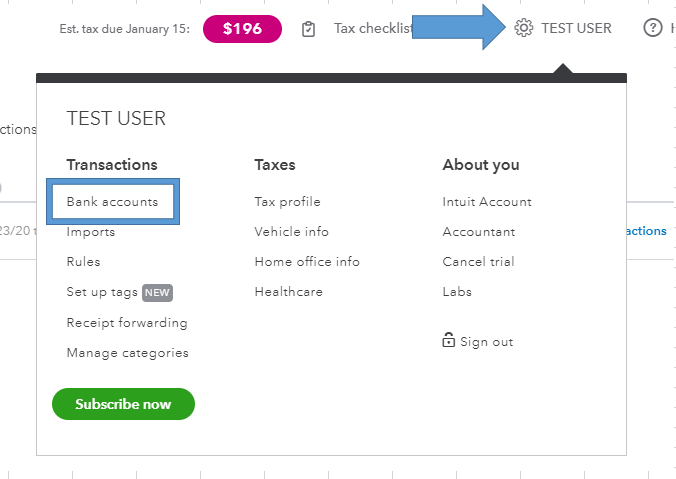Viewport: 676px width, 479px height.
Task: Click the $196 estimated tax badge
Action: 242,28
